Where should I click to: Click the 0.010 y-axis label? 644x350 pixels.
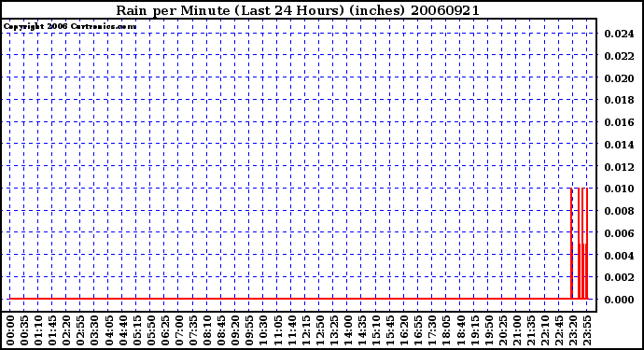pyautogui.click(x=619, y=189)
